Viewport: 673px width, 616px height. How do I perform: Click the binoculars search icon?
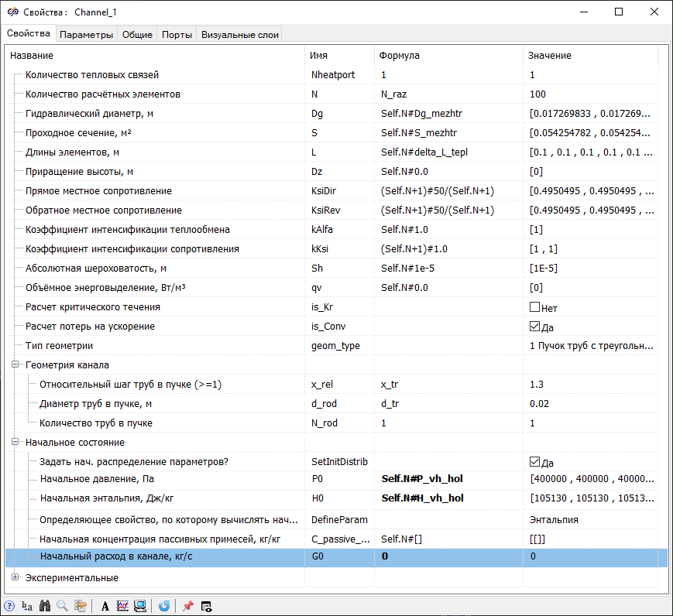(45, 606)
